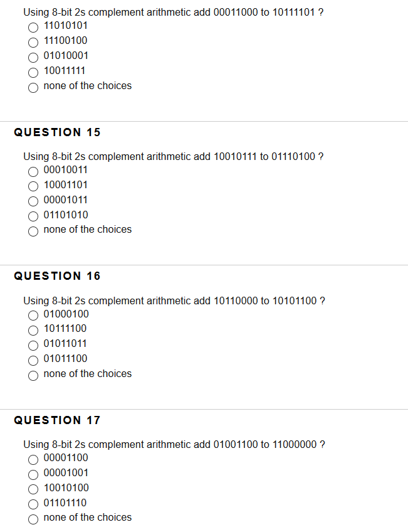
Task: Select 00010011 for Question 15
Action: (33, 172)
